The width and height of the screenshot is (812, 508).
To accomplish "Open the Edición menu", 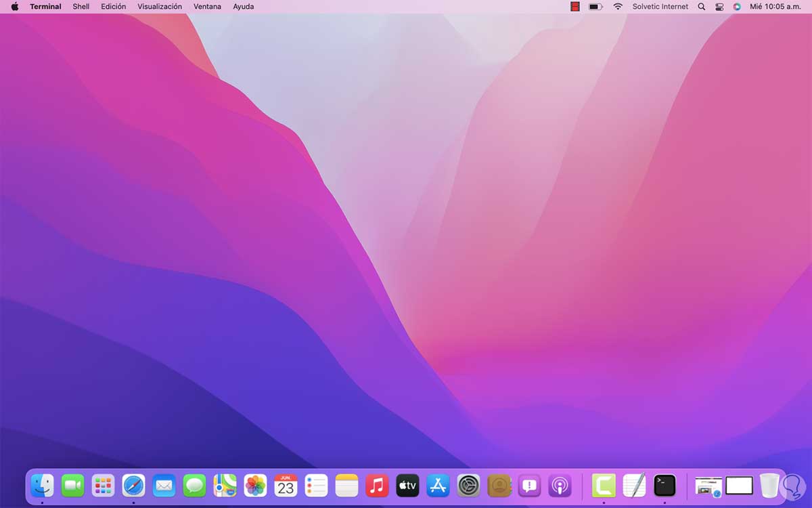I will coord(114,6).
